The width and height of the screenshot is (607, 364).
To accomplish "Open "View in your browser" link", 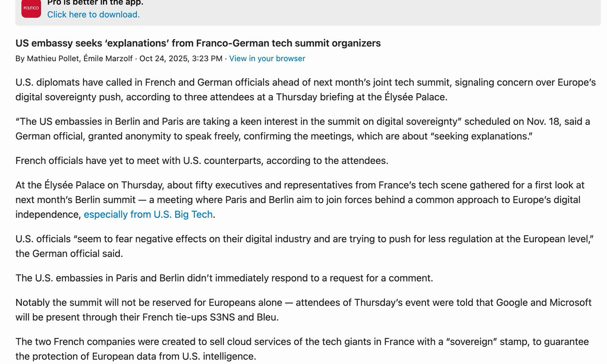I will (267, 58).
